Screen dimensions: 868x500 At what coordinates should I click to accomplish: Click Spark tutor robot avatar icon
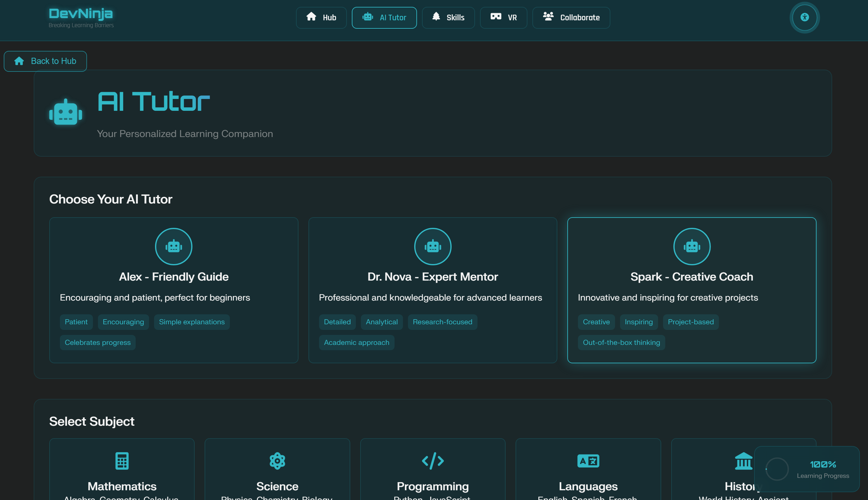[x=692, y=246]
